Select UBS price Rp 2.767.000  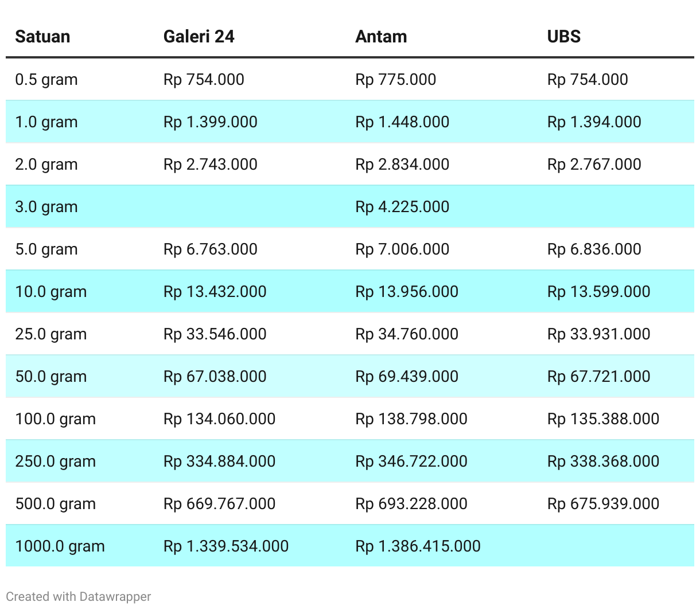click(x=594, y=164)
